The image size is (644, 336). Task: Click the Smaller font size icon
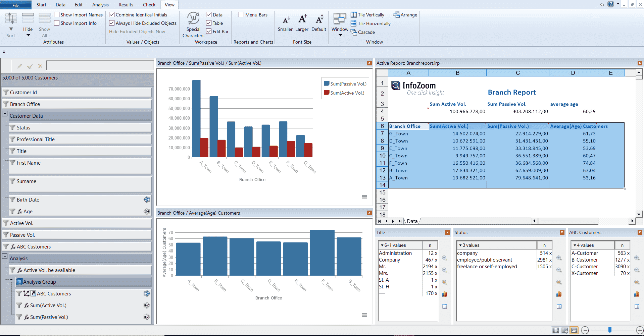(x=285, y=19)
